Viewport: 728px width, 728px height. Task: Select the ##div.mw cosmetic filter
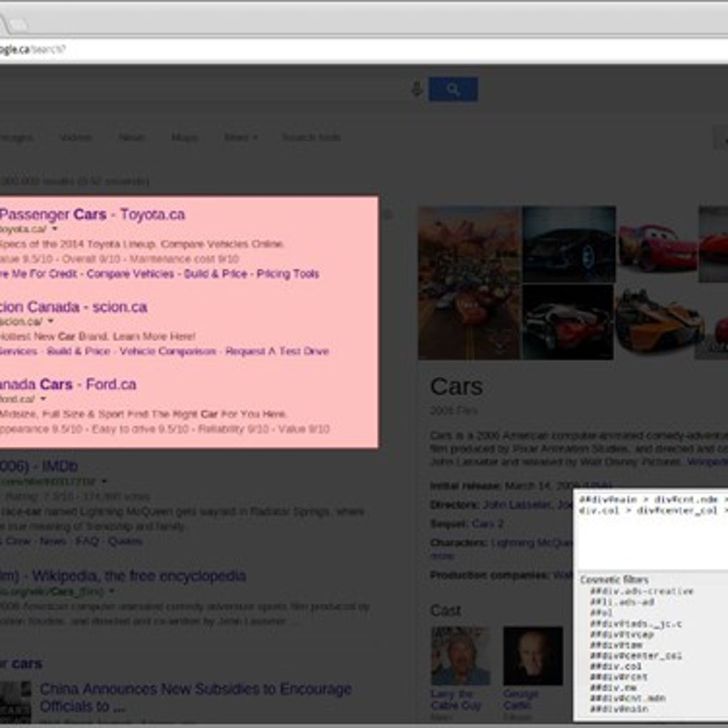point(613,687)
